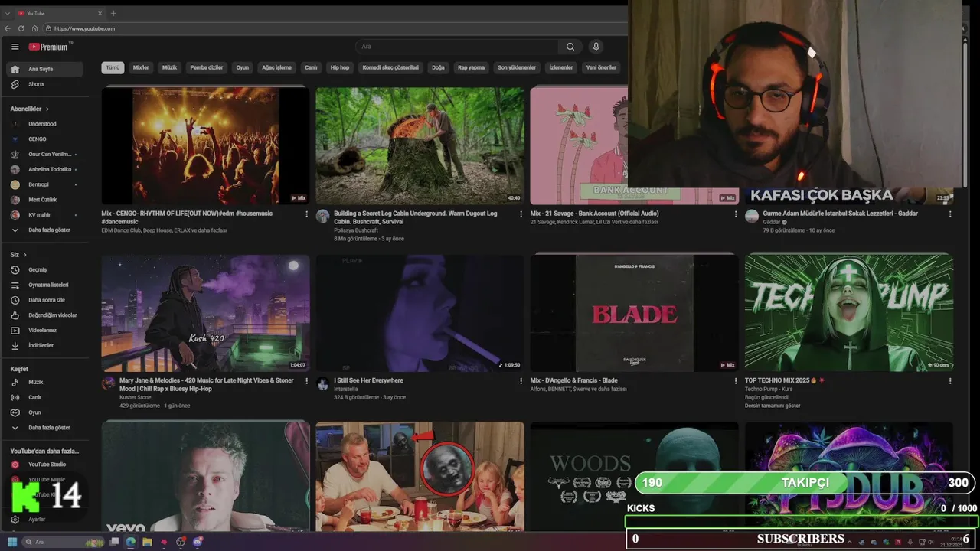Click Dersin tamamını göster link

coord(772,406)
